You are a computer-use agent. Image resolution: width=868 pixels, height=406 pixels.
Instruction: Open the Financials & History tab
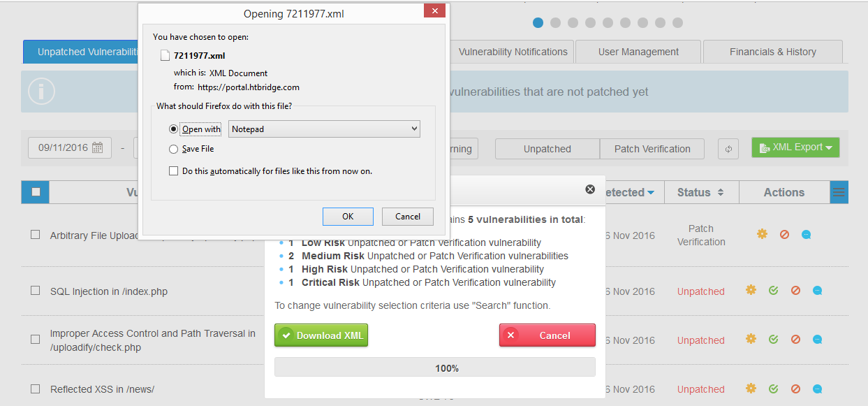pyautogui.click(x=772, y=51)
